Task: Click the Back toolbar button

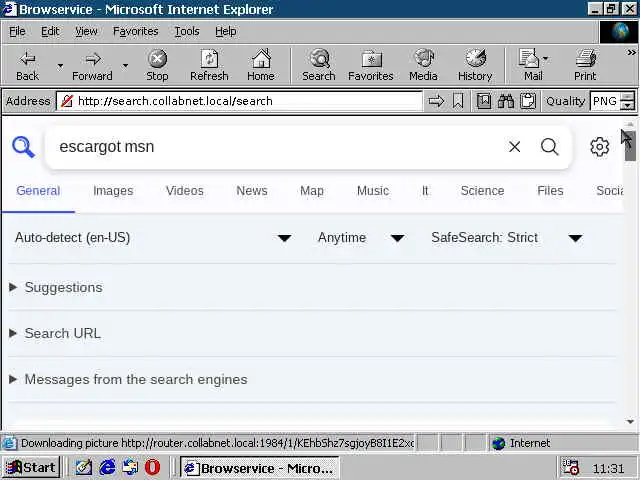Action: pyautogui.click(x=28, y=66)
